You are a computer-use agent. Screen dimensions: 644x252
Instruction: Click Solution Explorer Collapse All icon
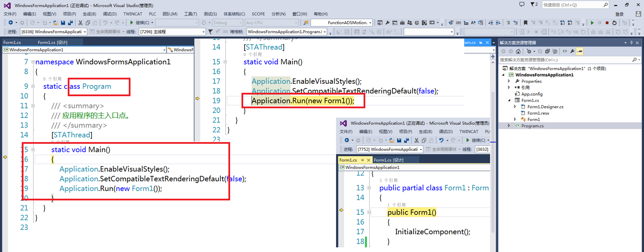(x=548, y=51)
